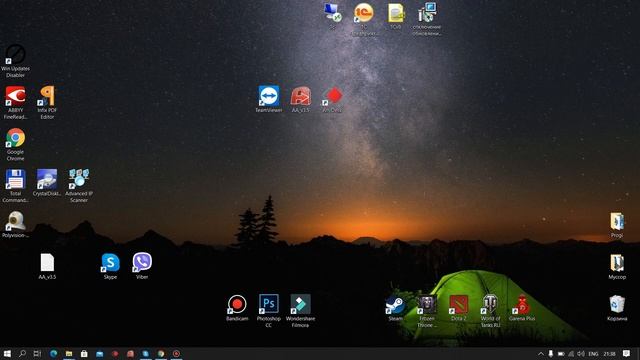Check battery status in system tray
Screen dimensions: 640x360
pyautogui.click(x=561, y=354)
